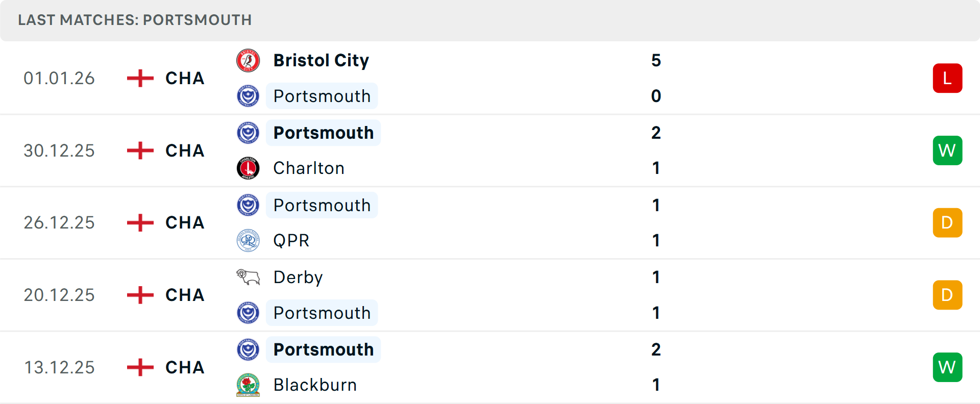Image resolution: width=980 pixels, height=404 pixels.
Task: Click the green W badge for Charlton match
Action: 947,150
